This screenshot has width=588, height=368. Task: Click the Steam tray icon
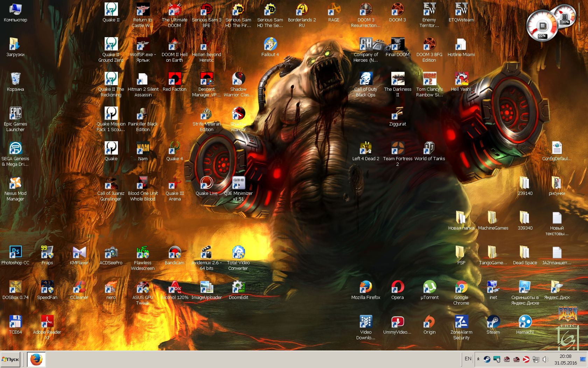tap(487, 359)
